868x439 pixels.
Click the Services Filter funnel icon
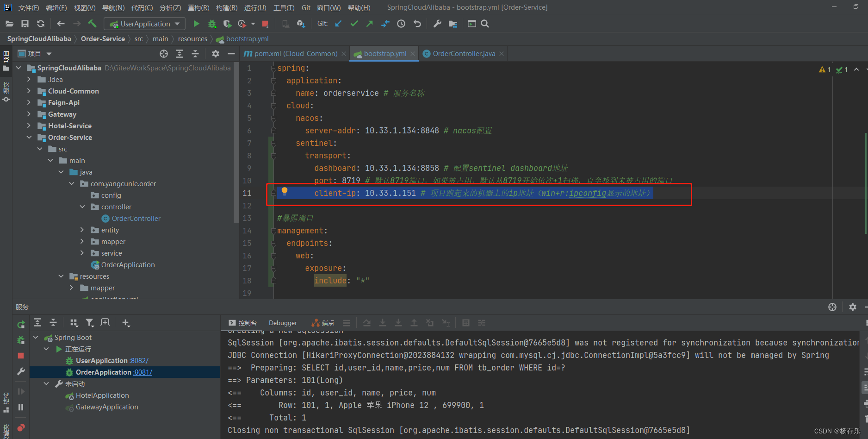(x=90, y=322)
